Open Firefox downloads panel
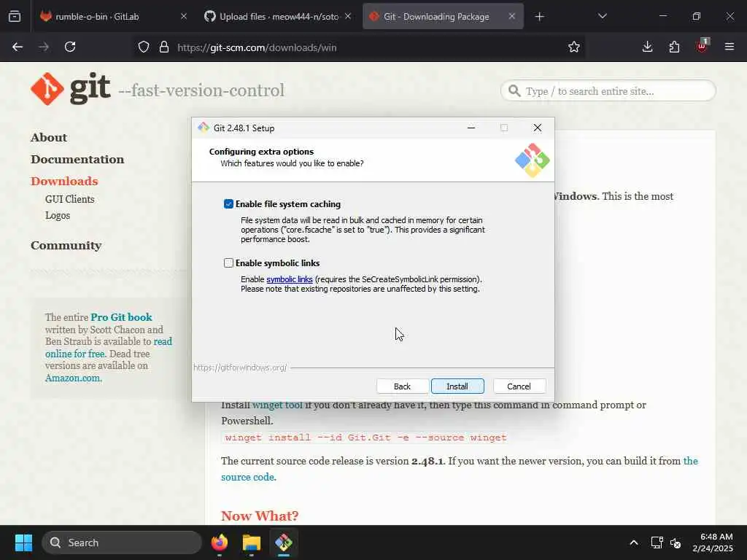747x560 pixels. coord(647,47)
